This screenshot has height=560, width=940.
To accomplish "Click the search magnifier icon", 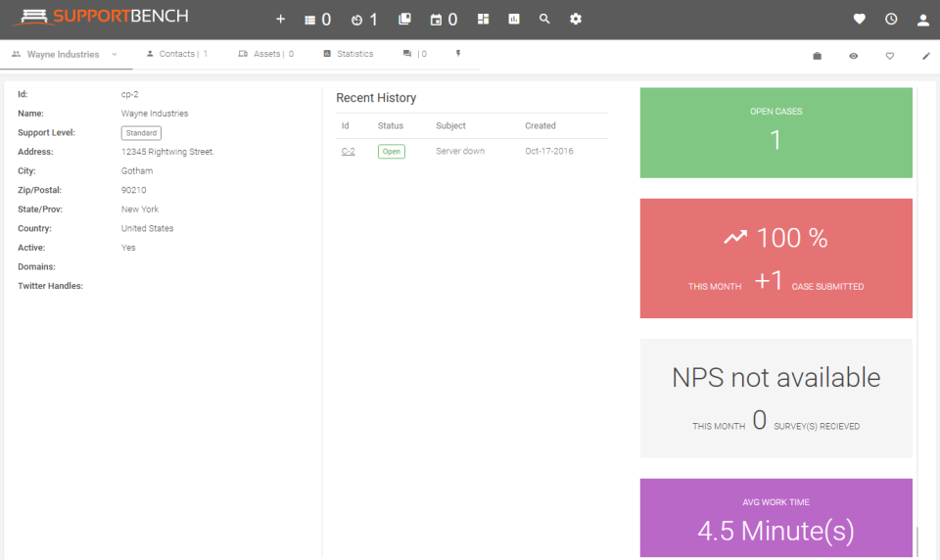I will [544, 20].
